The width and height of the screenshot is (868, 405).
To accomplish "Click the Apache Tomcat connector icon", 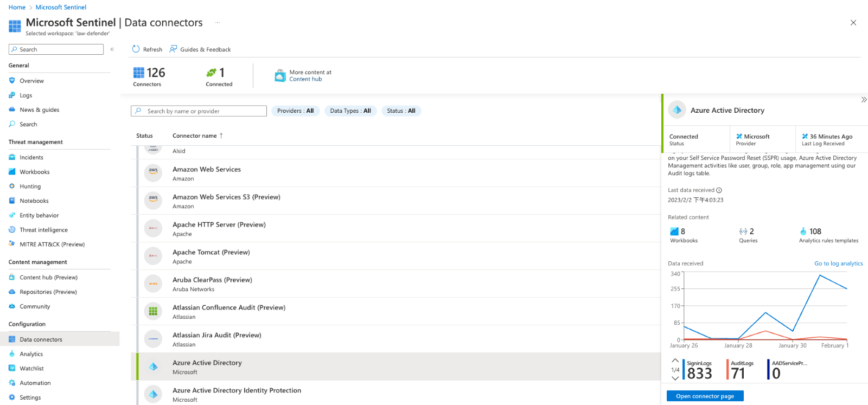I will (154, 256).
